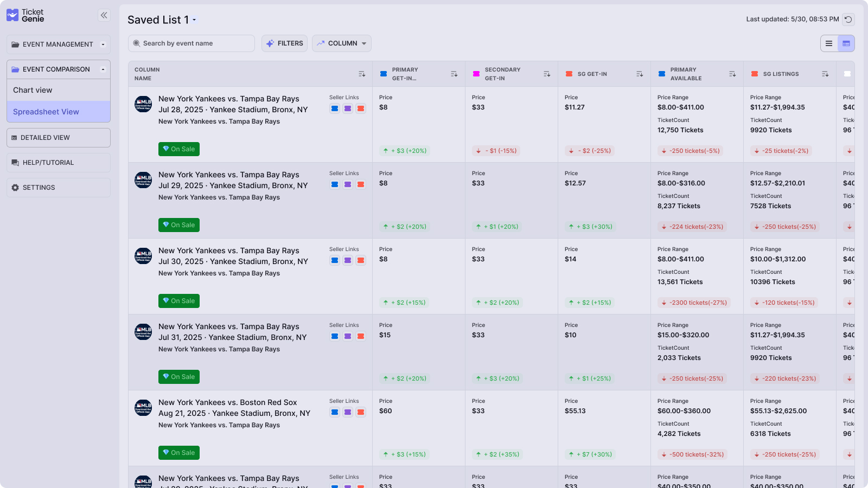
Task: Open the COLUMN dropdown
Action: point(342,43)
